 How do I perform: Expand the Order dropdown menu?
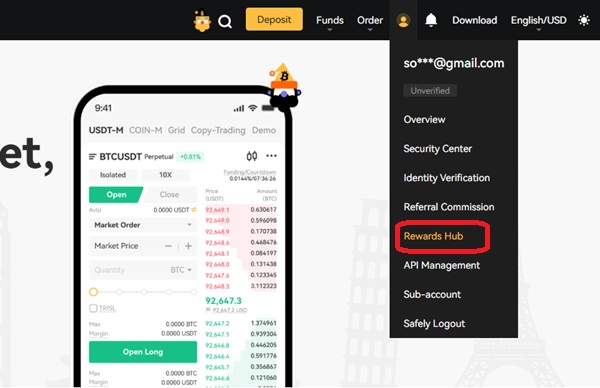(370, 20)
